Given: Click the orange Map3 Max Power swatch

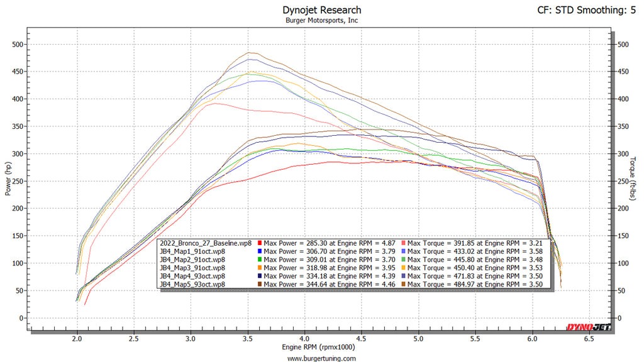Looking at the screenshot, I should (258, 268).
